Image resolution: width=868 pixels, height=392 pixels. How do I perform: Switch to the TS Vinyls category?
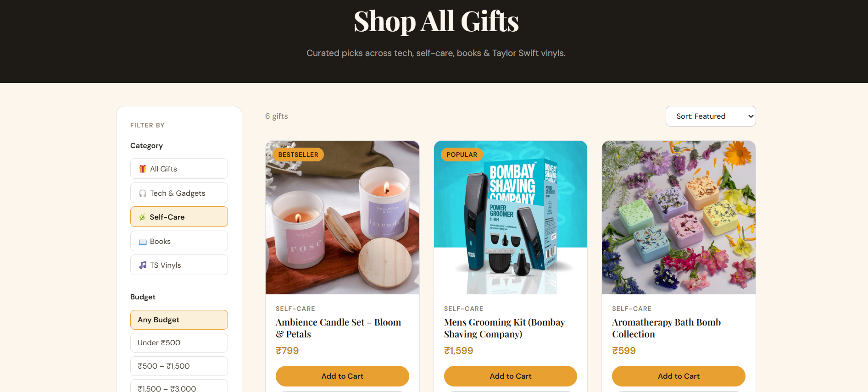tap(179, 265)
